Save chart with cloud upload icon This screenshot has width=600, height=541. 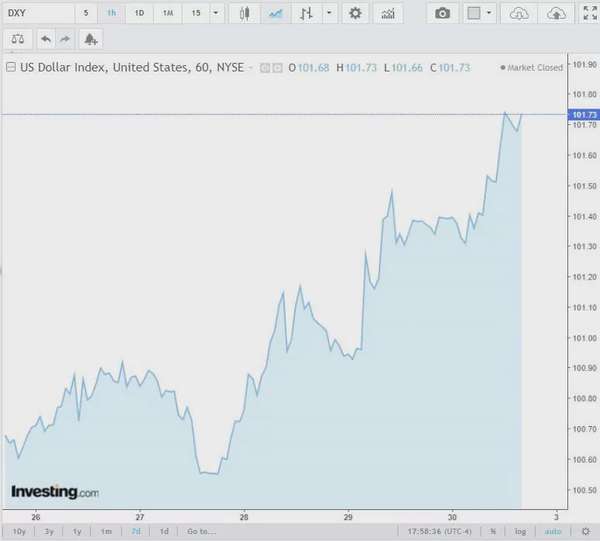556,13
